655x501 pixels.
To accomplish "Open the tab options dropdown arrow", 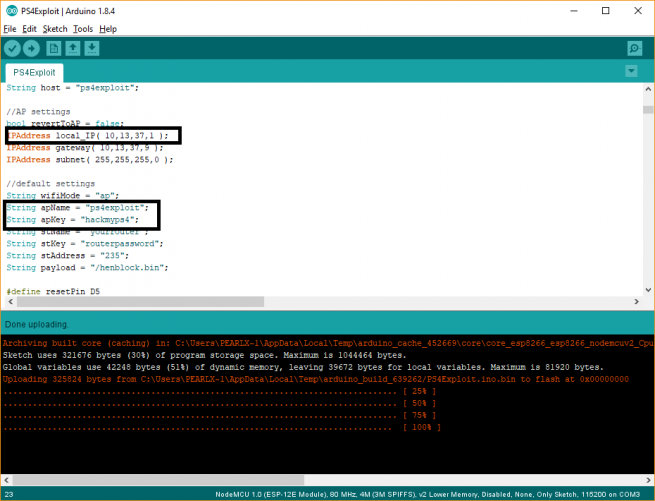I will (631, 71).
